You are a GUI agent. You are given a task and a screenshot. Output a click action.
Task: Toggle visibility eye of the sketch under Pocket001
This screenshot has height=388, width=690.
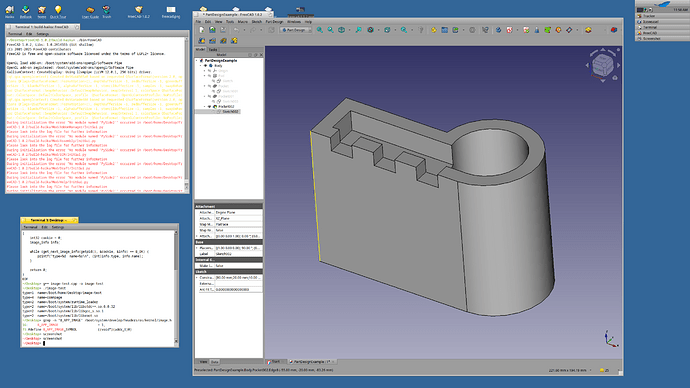214,101
